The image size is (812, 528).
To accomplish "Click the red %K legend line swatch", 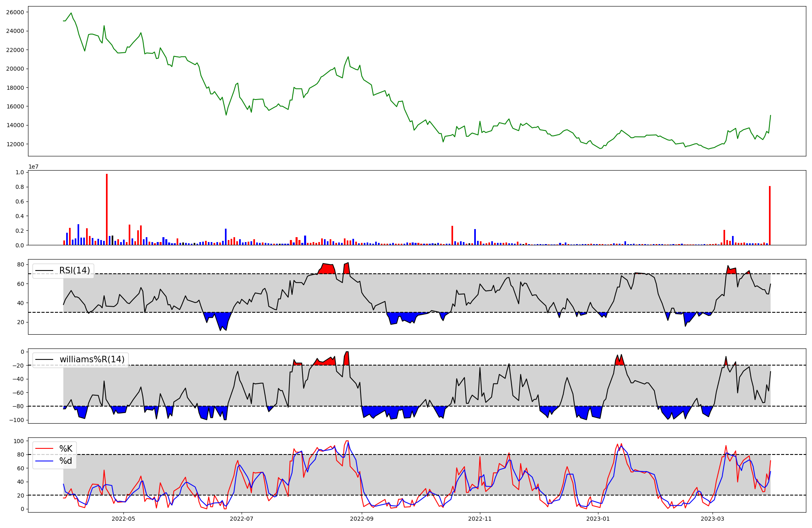I will (x=44, y=448).
